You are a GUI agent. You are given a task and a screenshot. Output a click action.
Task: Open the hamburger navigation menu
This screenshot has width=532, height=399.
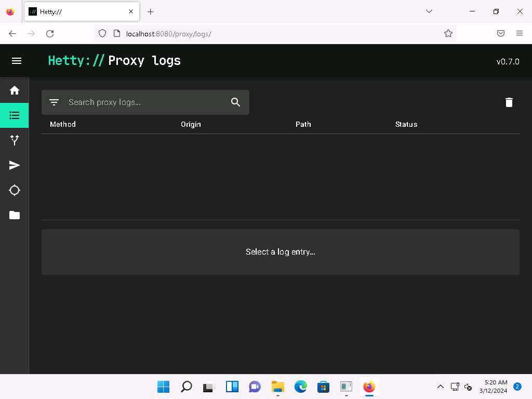[17, 61]
